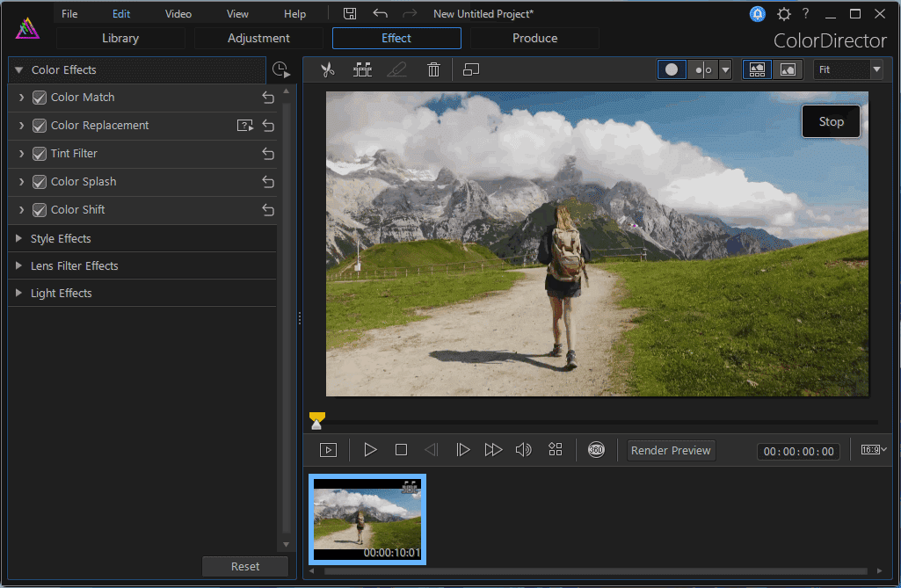Open the history clock icon
This screenshot has height=588, width=901.
[x=281, y=69]
